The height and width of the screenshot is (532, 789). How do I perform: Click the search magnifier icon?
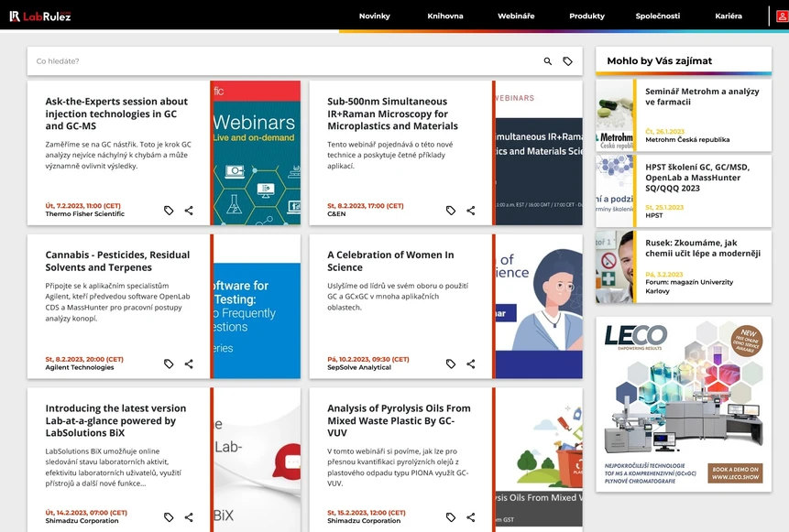pos(547,60)
